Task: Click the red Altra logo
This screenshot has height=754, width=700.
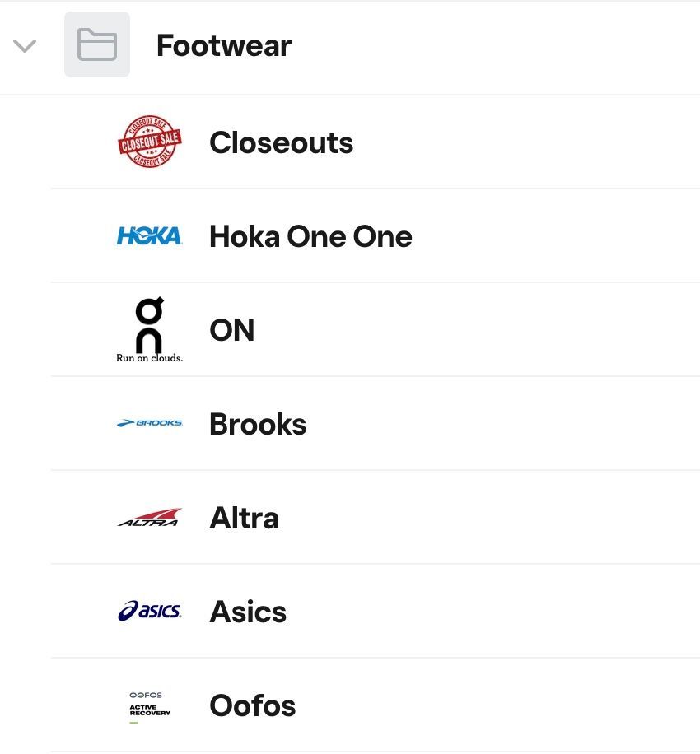Action: [149, 518]
